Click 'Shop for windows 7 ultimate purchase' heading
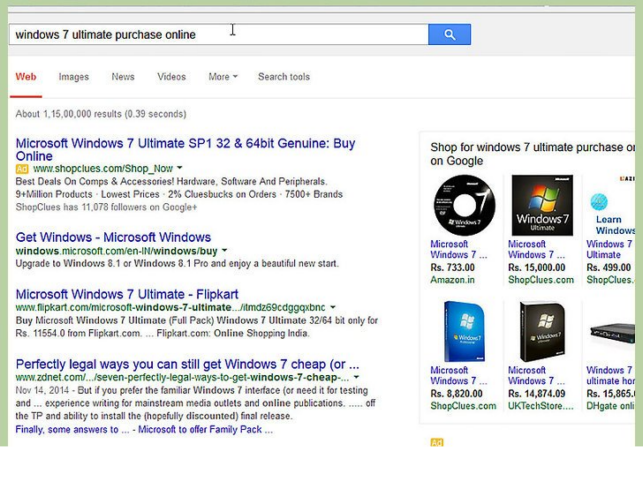The width and height of the screenshot is (643, 482). coord(532,154)
